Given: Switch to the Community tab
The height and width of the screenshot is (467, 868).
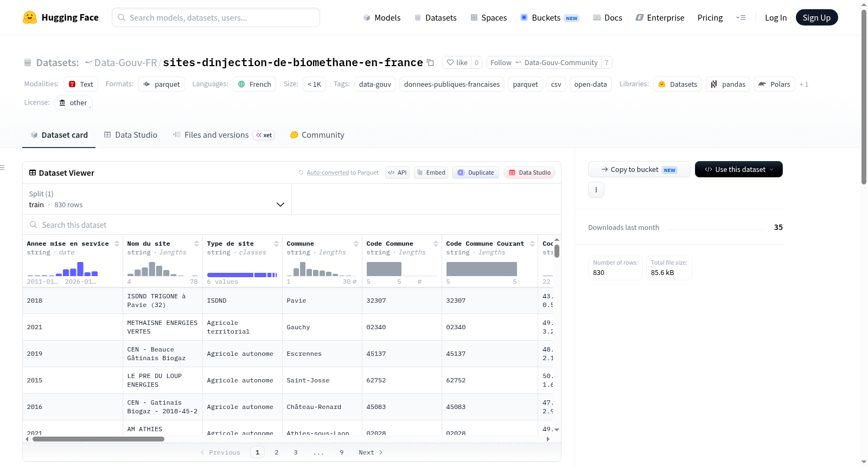Looking at the screenshot, I should (317, 135).
